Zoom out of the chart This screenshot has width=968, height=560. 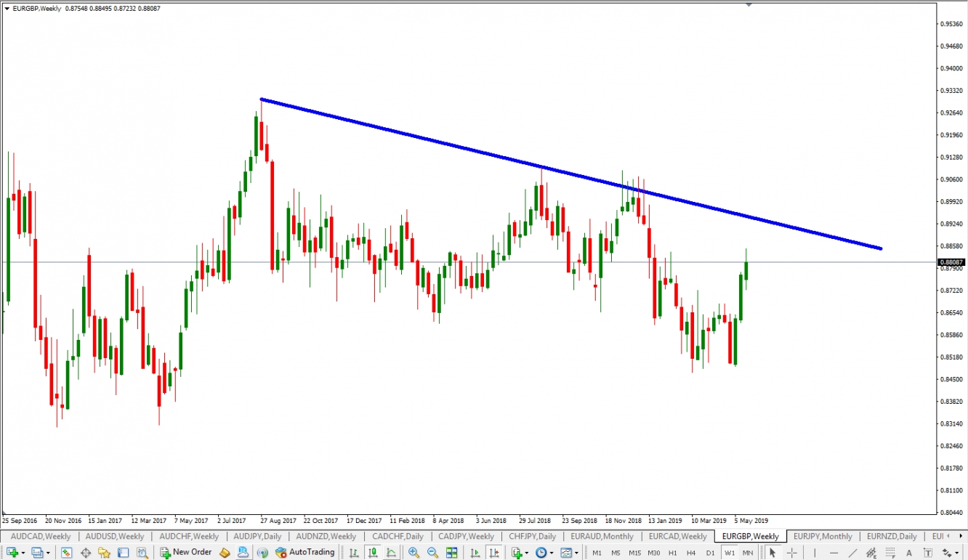point(432,553)
